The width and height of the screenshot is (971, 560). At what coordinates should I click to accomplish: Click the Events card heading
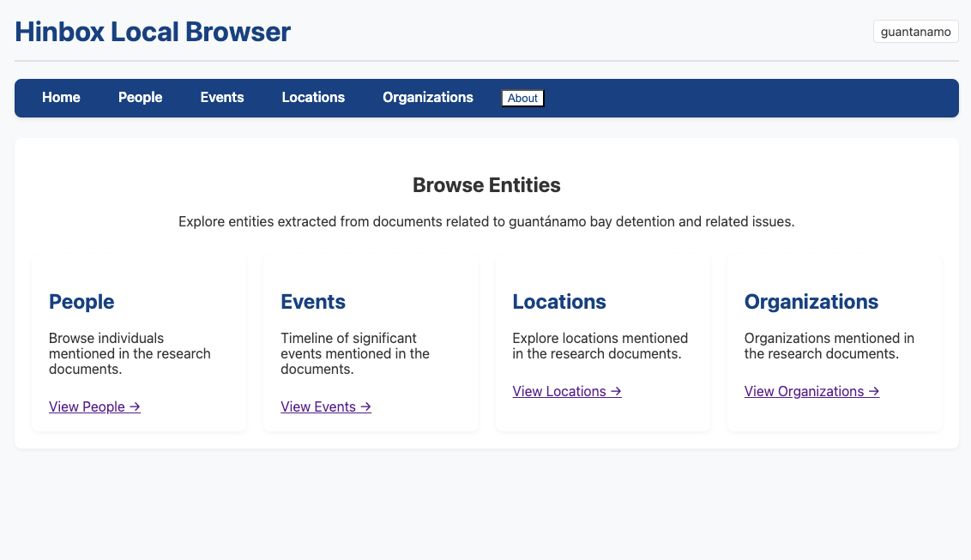(313, 302)
